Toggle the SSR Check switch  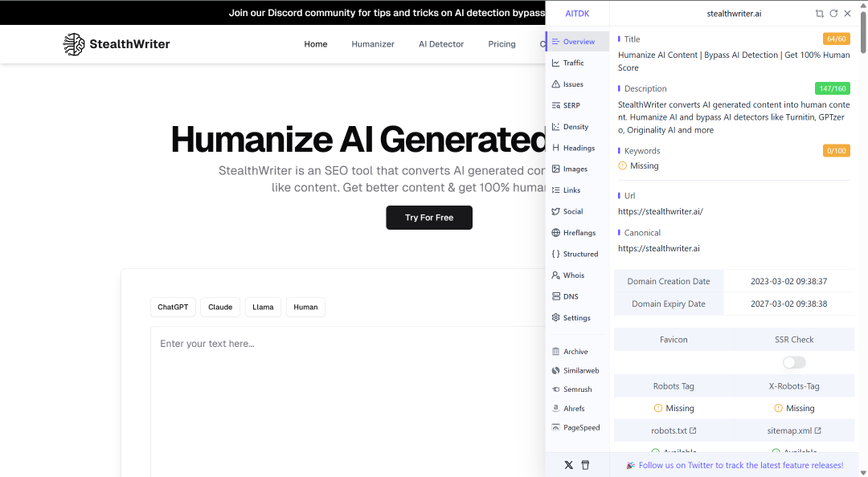tap(794, 362)
